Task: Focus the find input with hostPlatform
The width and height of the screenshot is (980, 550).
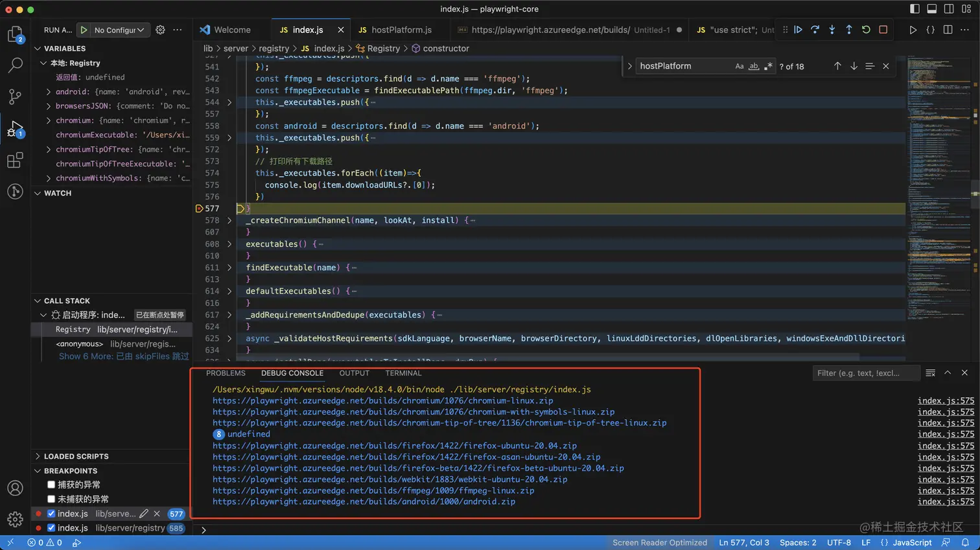Action: [684, 66]
